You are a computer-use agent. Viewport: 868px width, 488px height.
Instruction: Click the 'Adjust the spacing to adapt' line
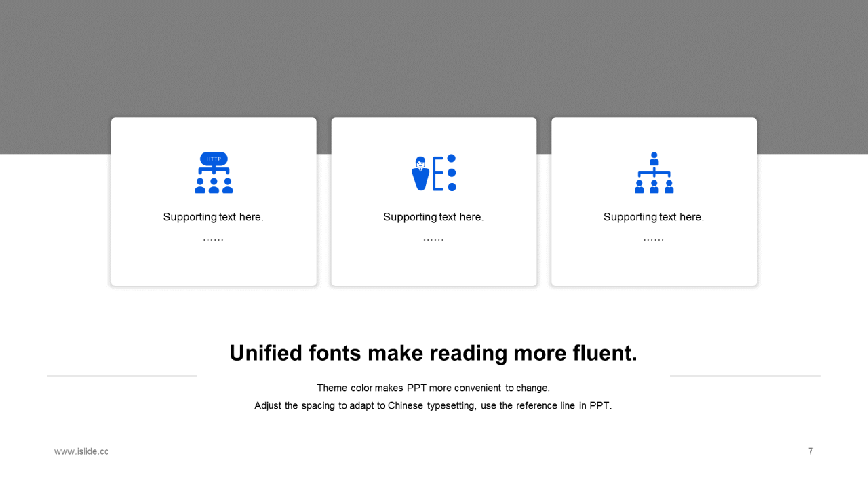[433, 406]
